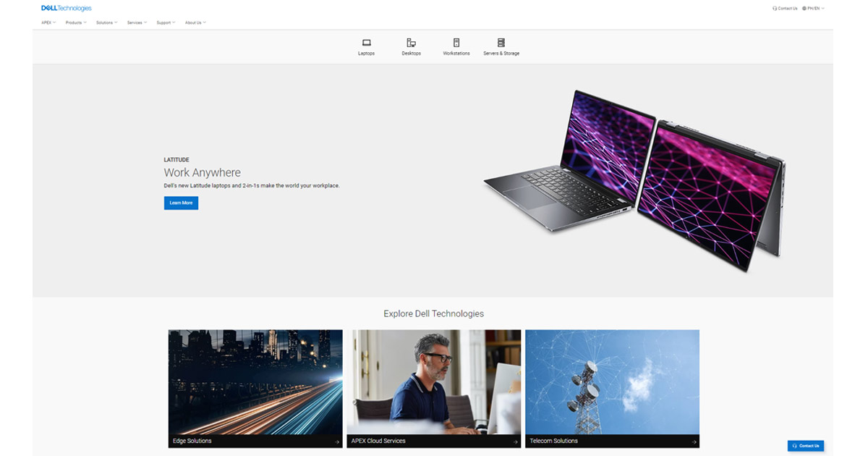Expand the Support menu
This screenshot has width=868, height=456.
(x=166, y=22)
